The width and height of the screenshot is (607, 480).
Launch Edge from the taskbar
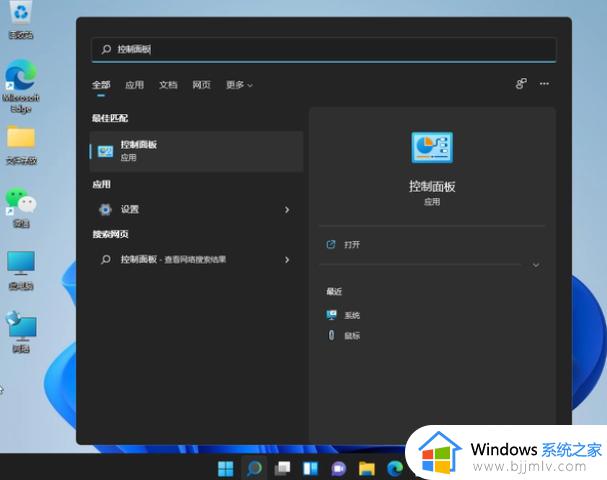coord(395,468)
